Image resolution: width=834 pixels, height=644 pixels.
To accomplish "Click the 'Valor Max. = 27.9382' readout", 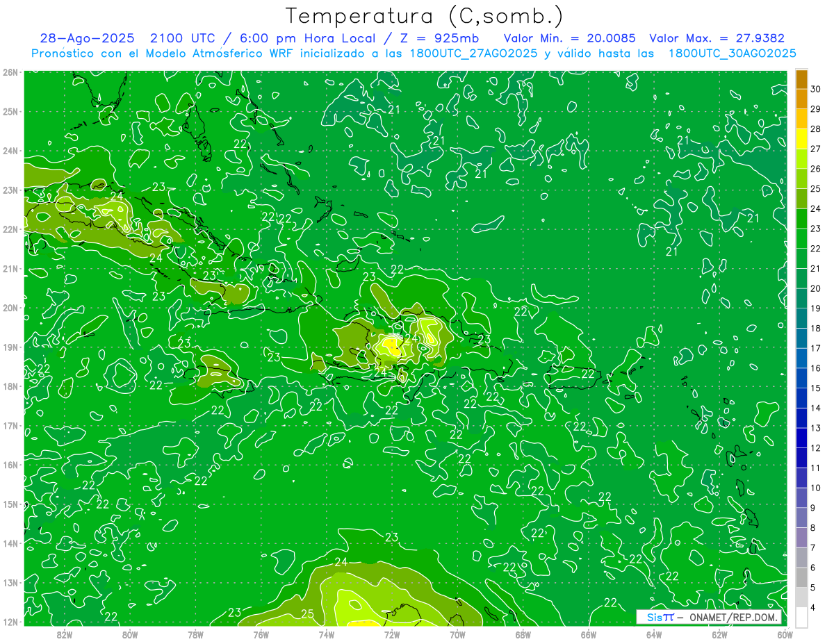I will [x=717, y=39].
